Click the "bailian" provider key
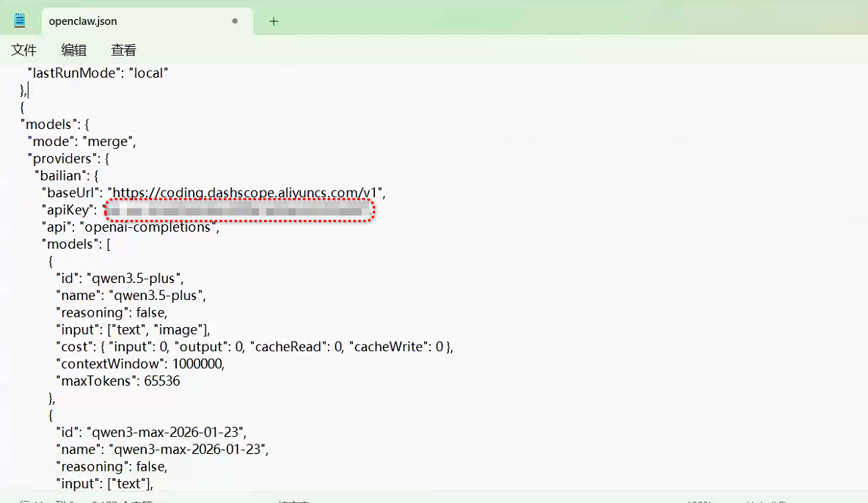 coord(67,175)
